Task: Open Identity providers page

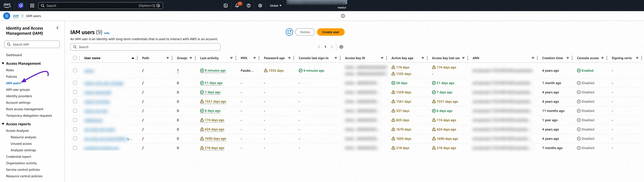Action: tap(19, 96)
